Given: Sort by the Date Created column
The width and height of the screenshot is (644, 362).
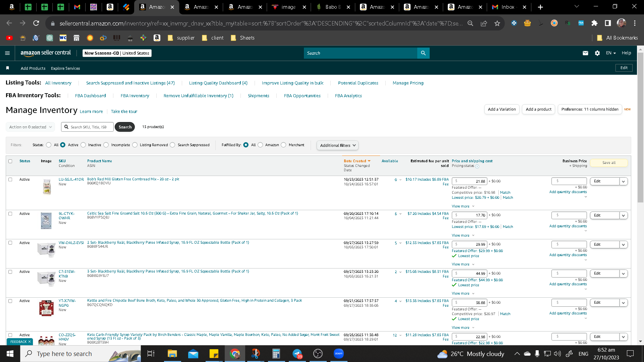Looking at the screenshot, I should 357,161.
